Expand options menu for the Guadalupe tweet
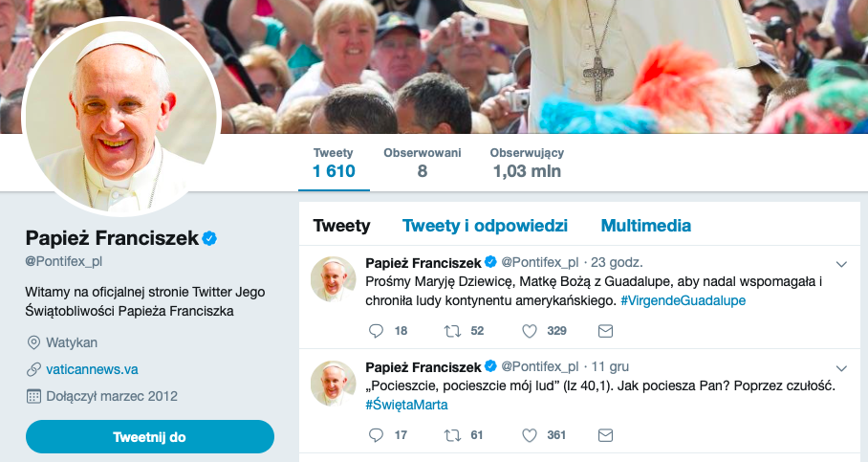Viewport: 868px width, 462px height. pos(841,263)
